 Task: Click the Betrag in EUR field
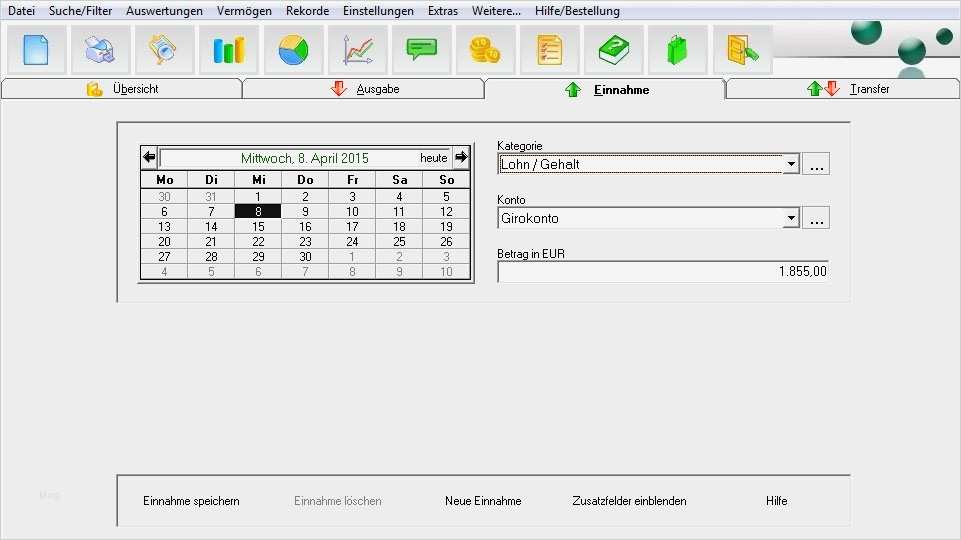coord(663,272)
